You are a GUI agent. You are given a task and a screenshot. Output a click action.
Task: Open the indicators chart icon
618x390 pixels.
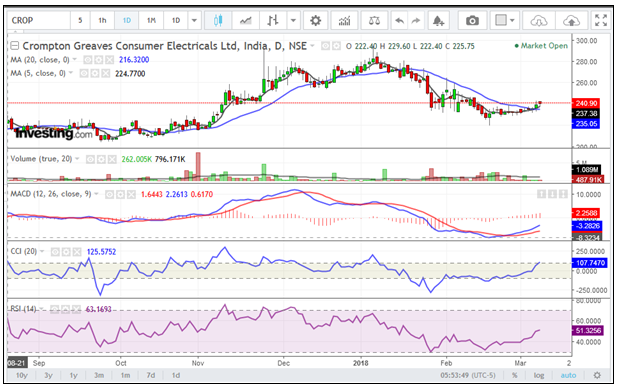coord(344,20)
